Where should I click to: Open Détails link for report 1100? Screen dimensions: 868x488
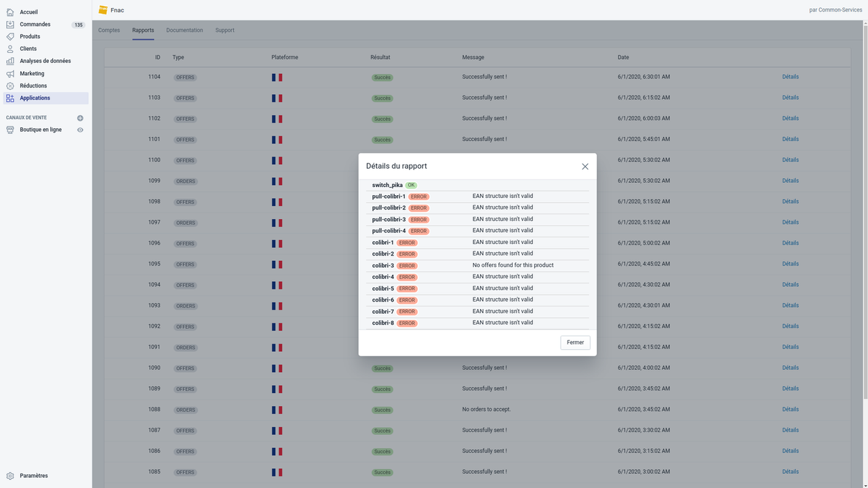[790, 160]
